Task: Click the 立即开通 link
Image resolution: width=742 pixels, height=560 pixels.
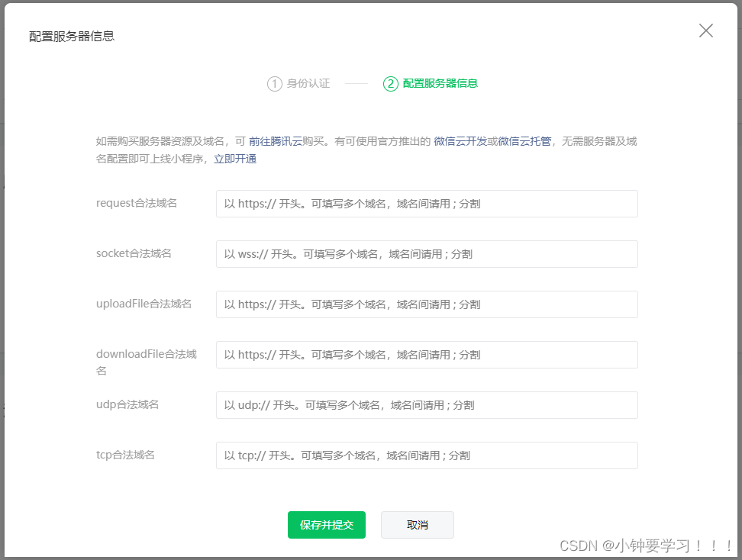Action: point(235,159)
